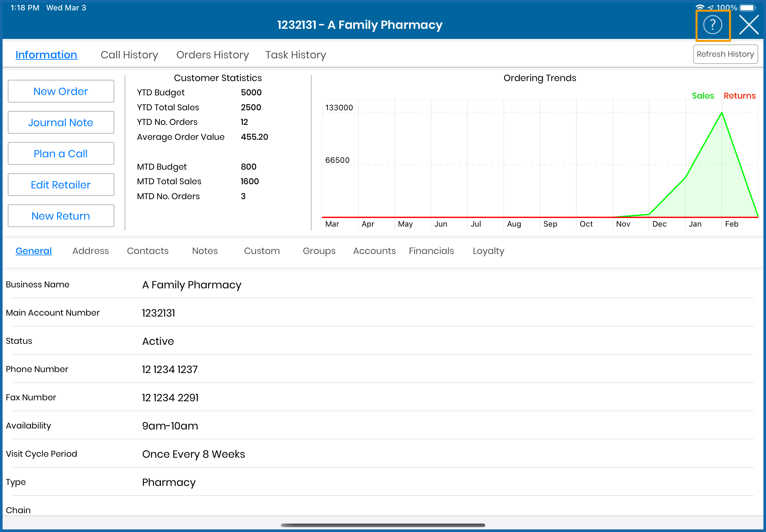Click the February sales peak on chart
This screenshot has height=532, width=766.
(722, 113)
